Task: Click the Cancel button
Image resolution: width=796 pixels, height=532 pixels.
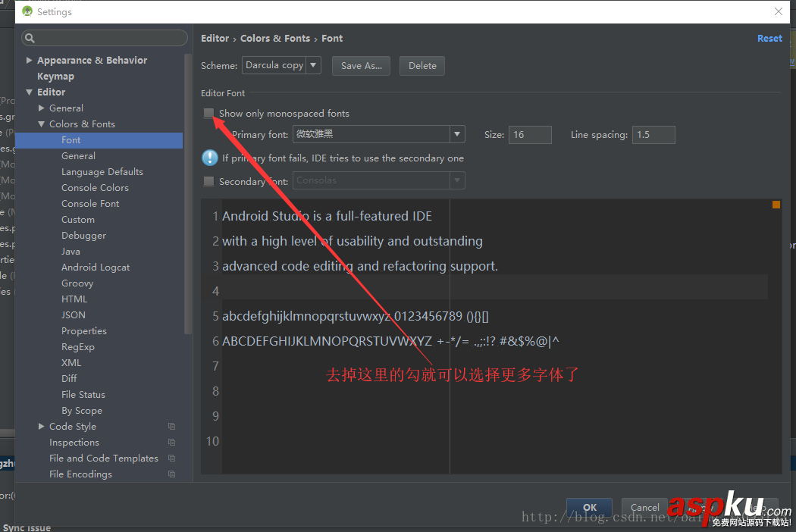Action: (644, 507)
